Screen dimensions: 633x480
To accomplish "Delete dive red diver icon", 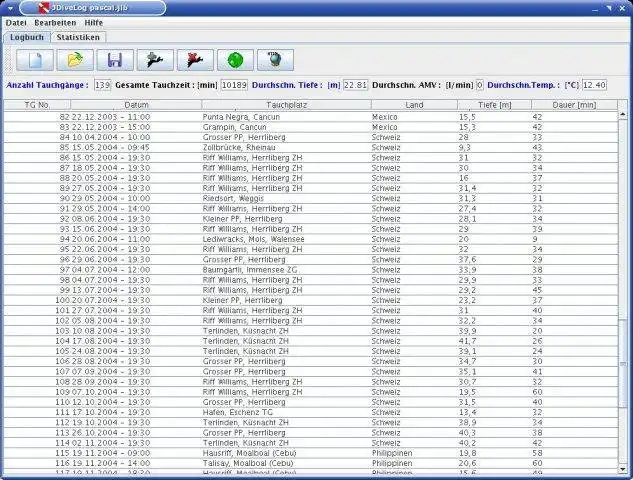I will [x=195, y=60].
